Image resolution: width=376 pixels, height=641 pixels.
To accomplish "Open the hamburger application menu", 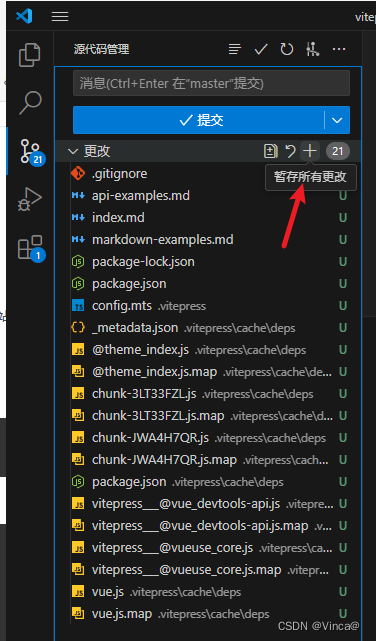I will coord(60,16).
